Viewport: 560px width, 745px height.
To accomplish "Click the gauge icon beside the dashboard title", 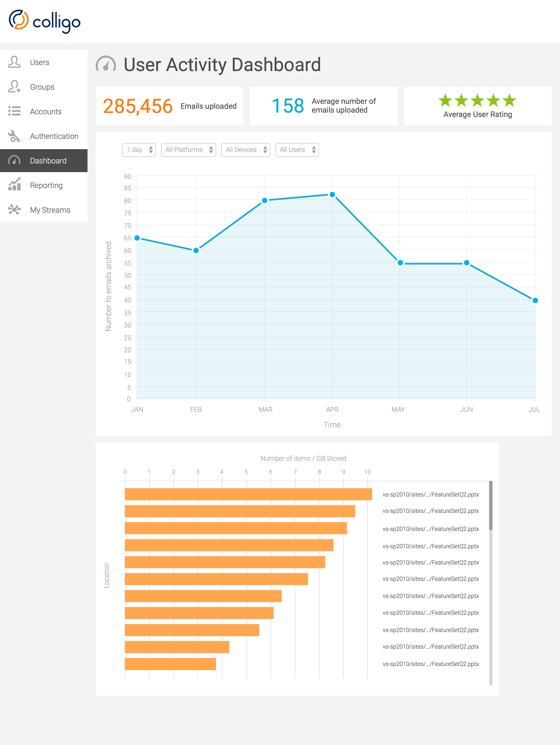I will tap(106, 65).
